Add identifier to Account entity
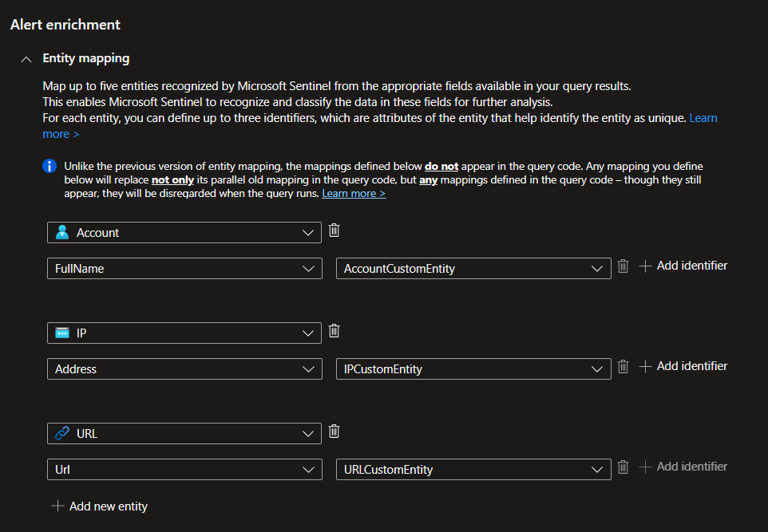 pos(683,266)
